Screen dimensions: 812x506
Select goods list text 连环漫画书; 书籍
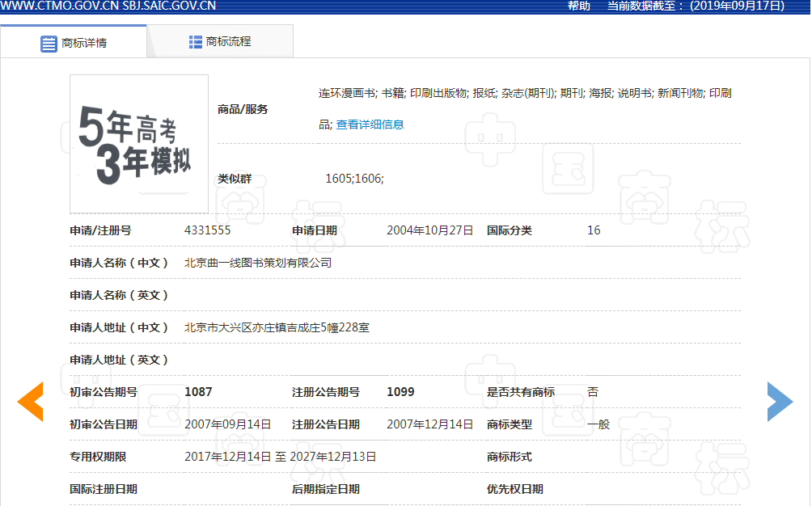click(x=362, y=93)
